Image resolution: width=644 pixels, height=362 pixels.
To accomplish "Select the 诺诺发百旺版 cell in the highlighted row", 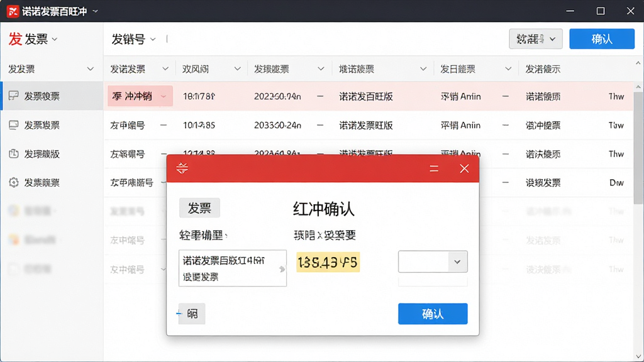I will click(366, 96).
